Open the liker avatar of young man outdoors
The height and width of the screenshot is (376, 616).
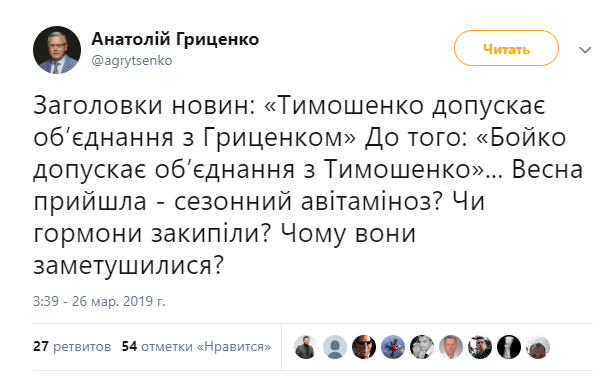click(x=480, y=347)
